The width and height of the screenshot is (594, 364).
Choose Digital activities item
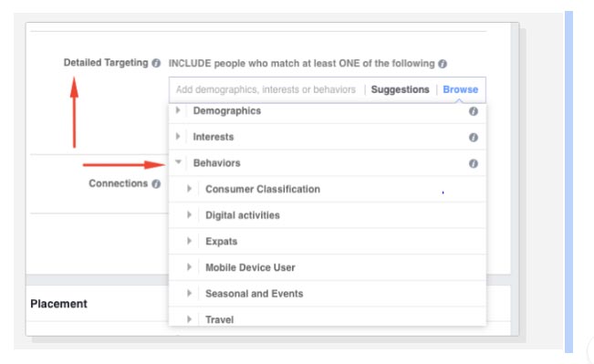coord(243,215)
